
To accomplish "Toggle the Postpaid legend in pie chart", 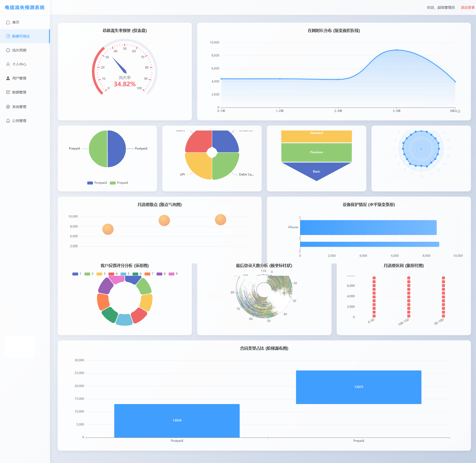I will pos(97,183).
